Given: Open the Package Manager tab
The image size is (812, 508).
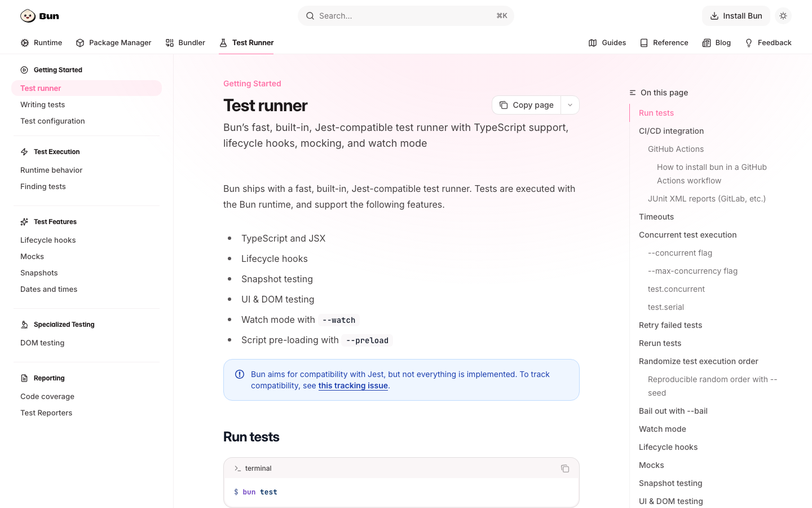Looking at the screenshot, I should pyautogui.click(x=113, y=43).
